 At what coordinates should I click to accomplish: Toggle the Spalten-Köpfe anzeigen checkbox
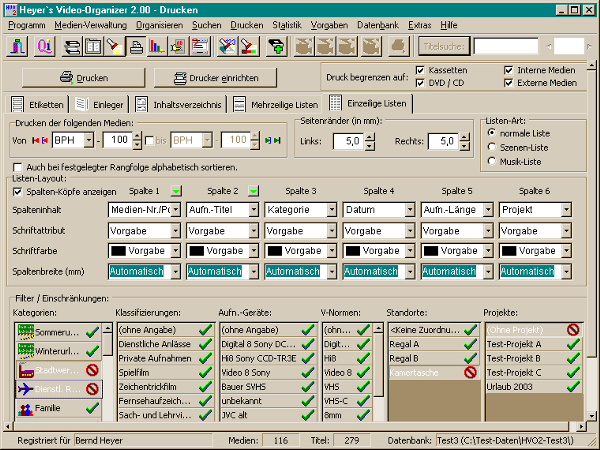[x=18, y=190]
